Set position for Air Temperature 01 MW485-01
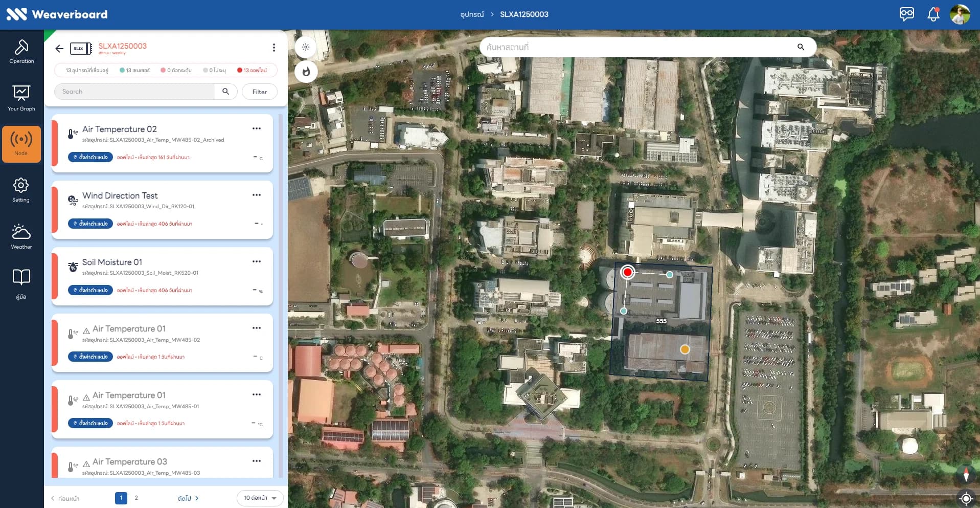 90,423
